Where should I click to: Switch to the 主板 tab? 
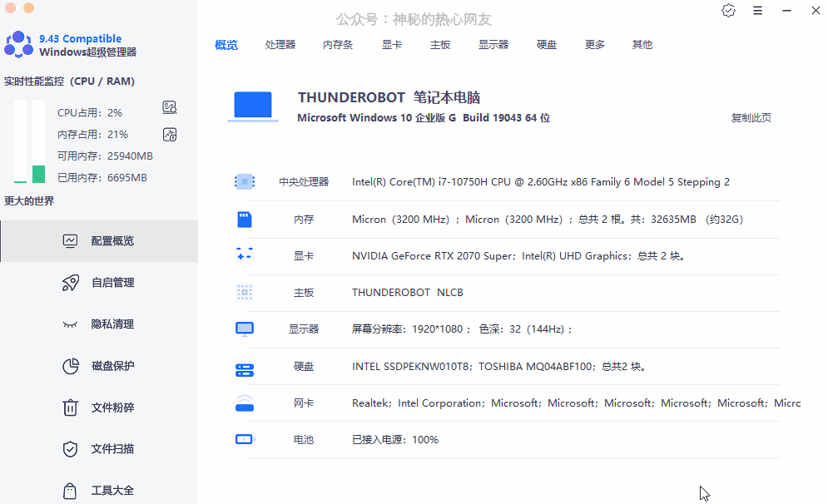tap(440, 45)
